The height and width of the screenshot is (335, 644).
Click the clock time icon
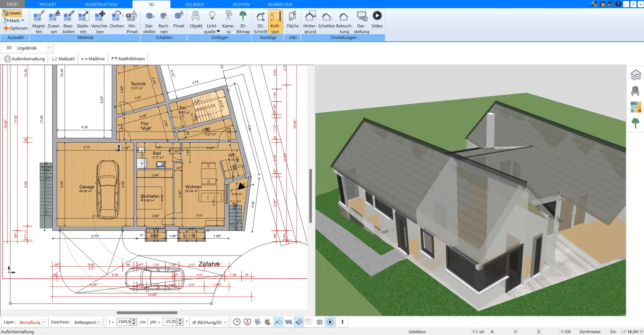point(237,322)
